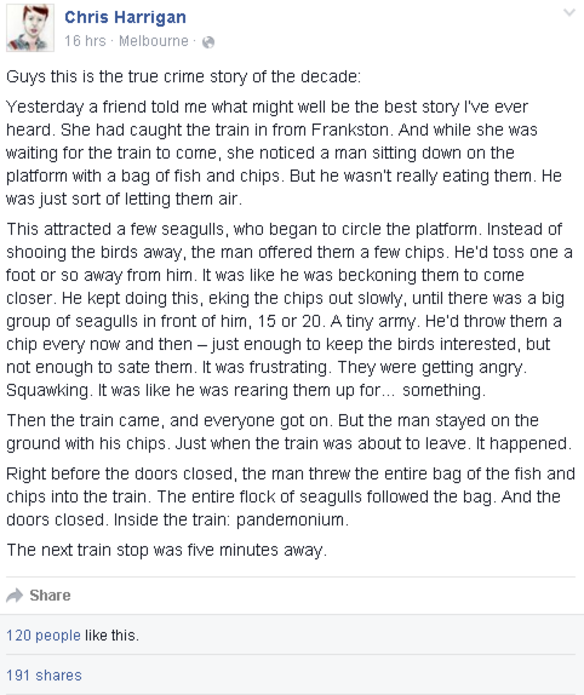Open the 16 hrs timestamp link
The height and width of the screenshot is (695, 584).
(85, 41)
